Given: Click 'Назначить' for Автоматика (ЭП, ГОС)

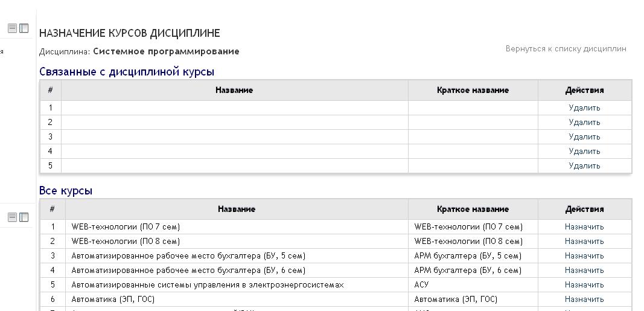Looking at the screenshot, I should point(584,299).
